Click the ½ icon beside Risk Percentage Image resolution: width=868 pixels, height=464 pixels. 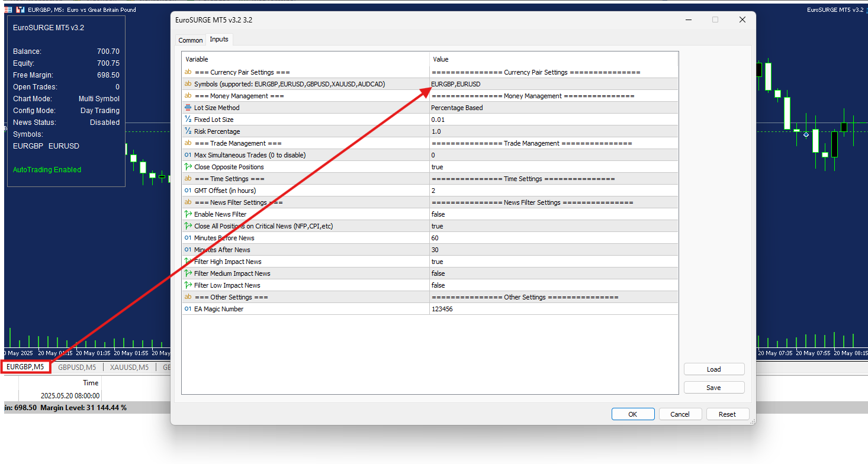pos(188,131)
